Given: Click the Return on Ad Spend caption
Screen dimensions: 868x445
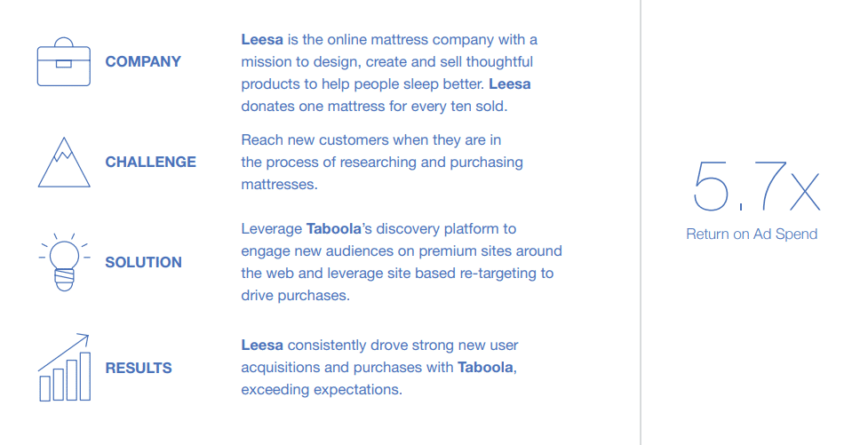Looking at the screenshot, I should tap(752, 234).
